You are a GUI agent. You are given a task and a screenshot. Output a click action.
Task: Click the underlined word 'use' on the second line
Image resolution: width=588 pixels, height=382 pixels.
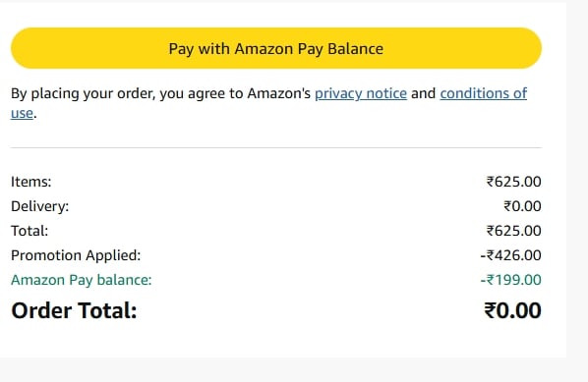point(22,113)
